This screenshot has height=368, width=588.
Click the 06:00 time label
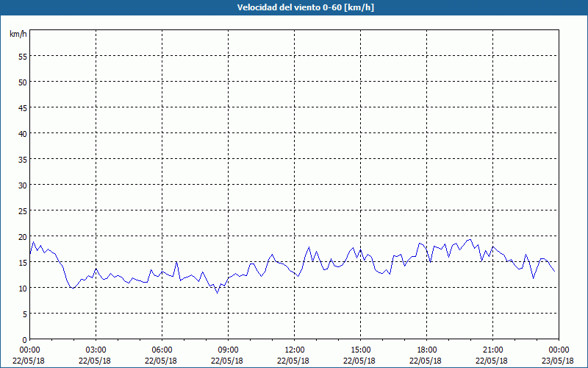coord(162,350)
